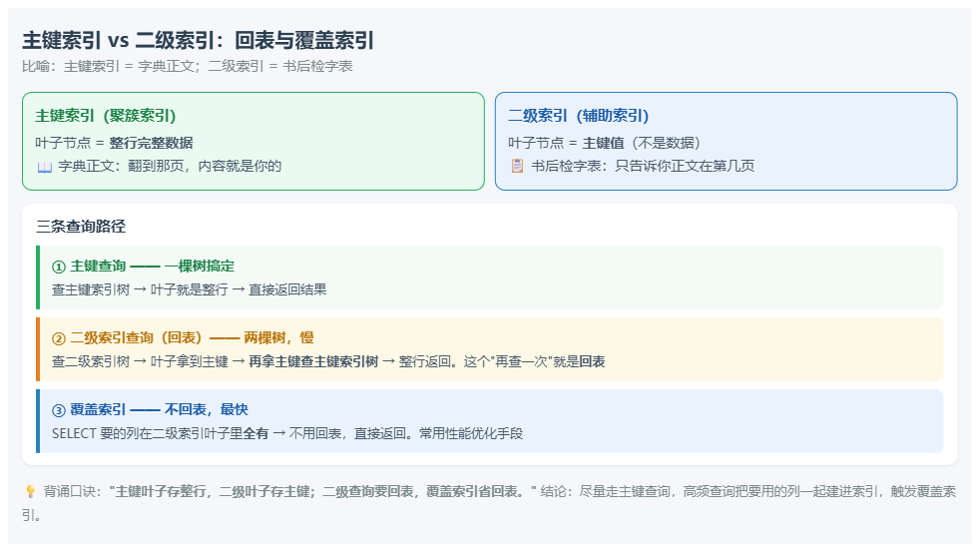
Task: Click the heading '③ 覆盖索引 —— 不回表，最快'
Action: click(x=150, y=410)
